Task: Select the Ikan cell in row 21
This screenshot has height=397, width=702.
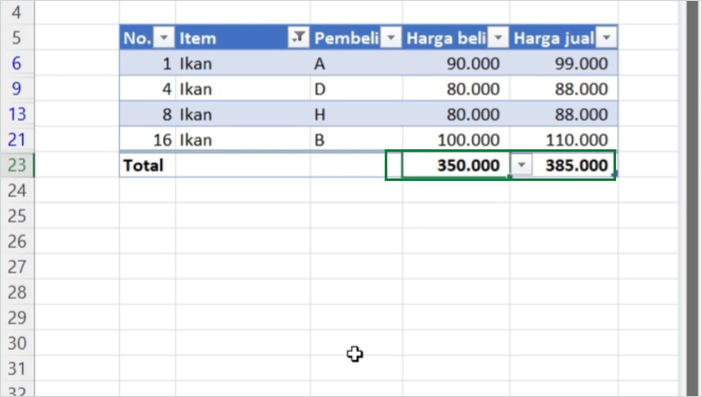Action: [243, 140]
